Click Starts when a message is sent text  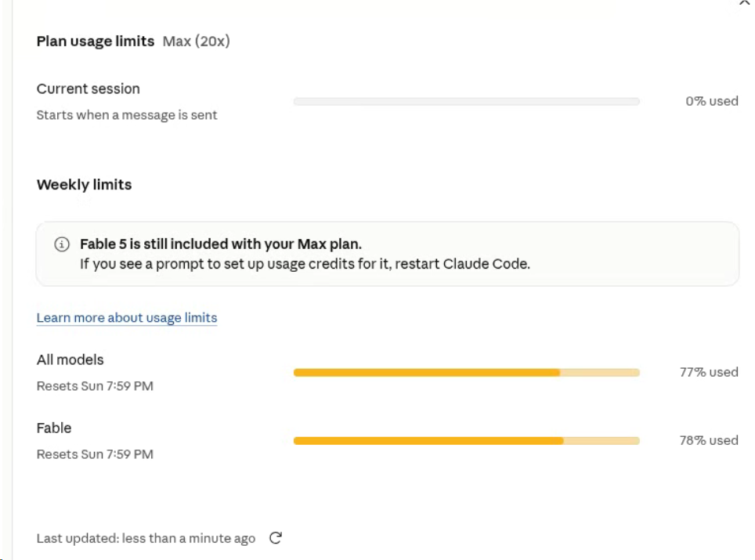(127, 115)
